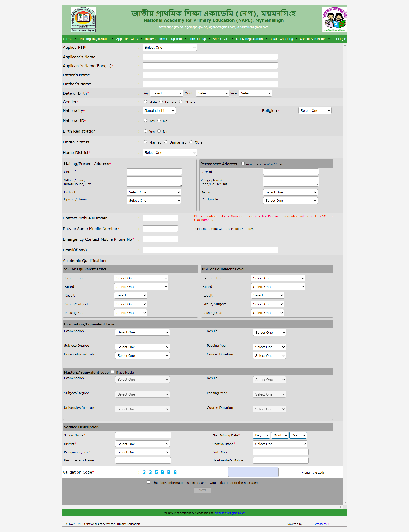Viewport: 409px width, 532px height.
Task: Click the primary education children logo
Action: click(x=334, y=19)
